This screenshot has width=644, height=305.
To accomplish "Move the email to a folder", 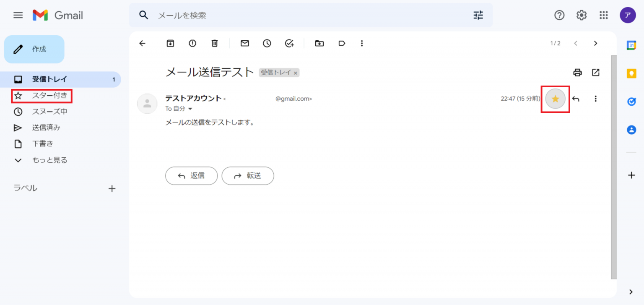I will pyautogui.click(x=319, y=43).
